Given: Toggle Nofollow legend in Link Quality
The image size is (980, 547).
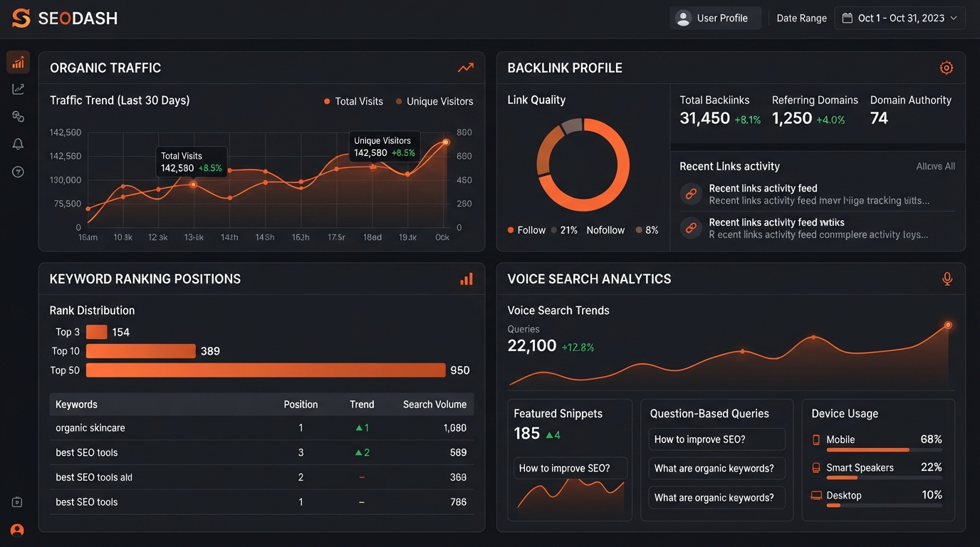Looking at the screenshot, I should [x=605, y=230].
